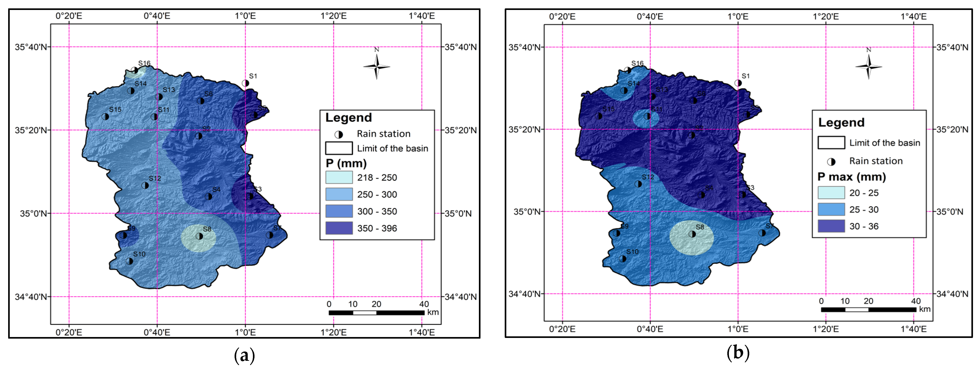This screenshot has height=371, width=980.
Task: Click the scale bar in map a
Action: pos(376,312)
